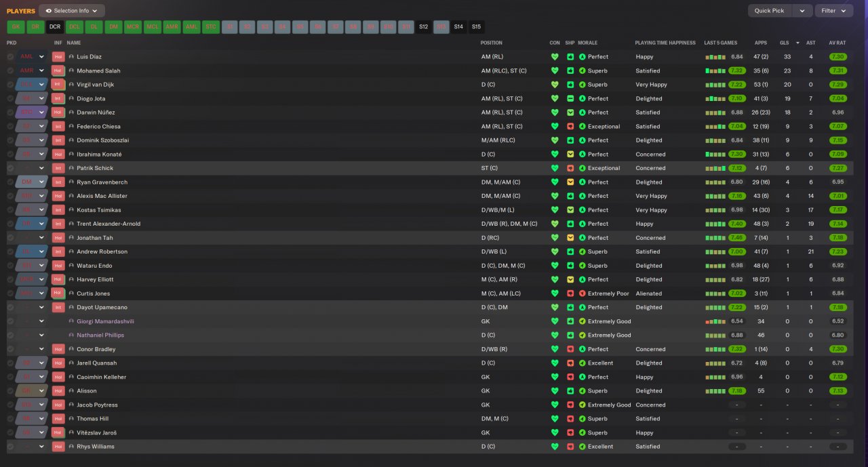Click Mohamed Salah's 7.31 average rating pill
This screenshot has height=467, width=868.
tap(837, 70)
